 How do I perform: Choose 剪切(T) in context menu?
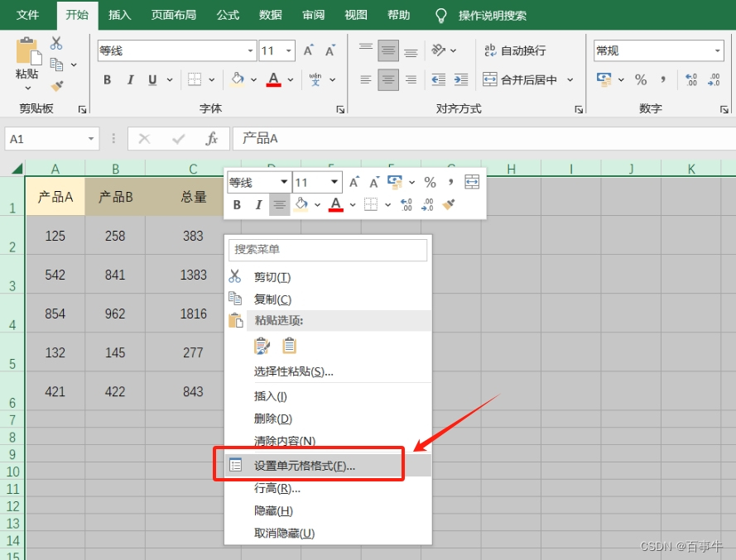point(328,277)
